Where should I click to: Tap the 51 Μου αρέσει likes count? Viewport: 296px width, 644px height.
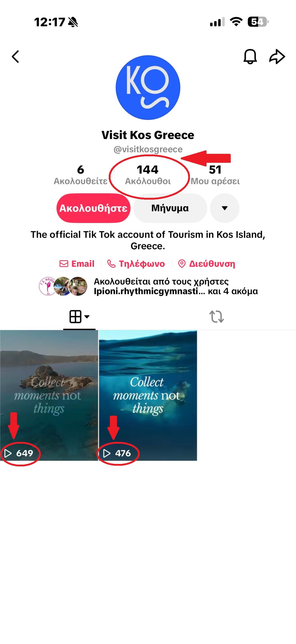click(215, 175)
